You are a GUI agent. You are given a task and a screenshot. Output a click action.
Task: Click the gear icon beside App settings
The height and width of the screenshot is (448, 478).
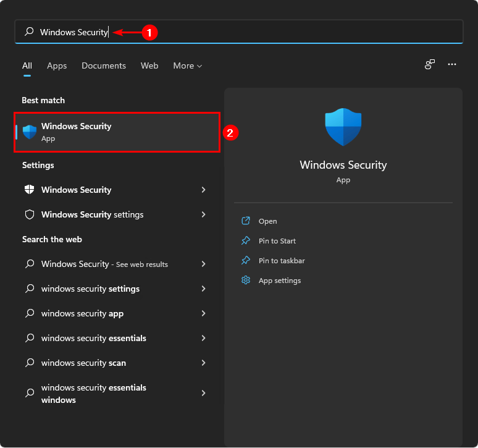(246, 280)
